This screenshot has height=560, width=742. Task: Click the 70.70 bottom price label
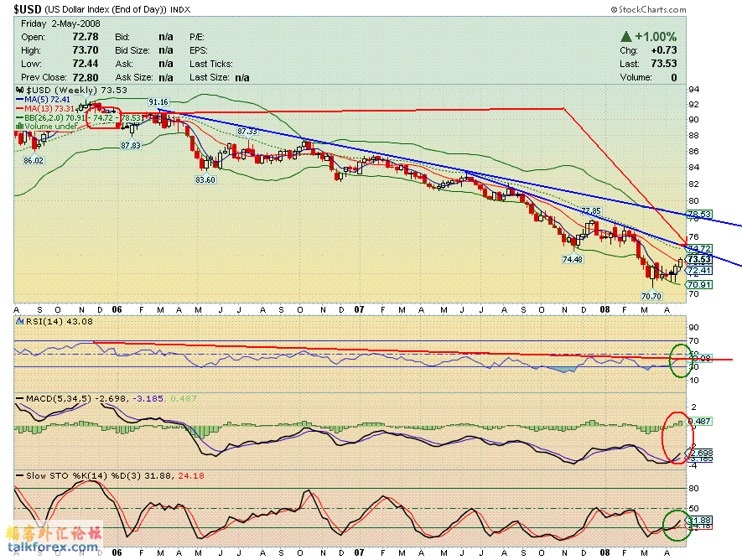click(x=651, y=296)
